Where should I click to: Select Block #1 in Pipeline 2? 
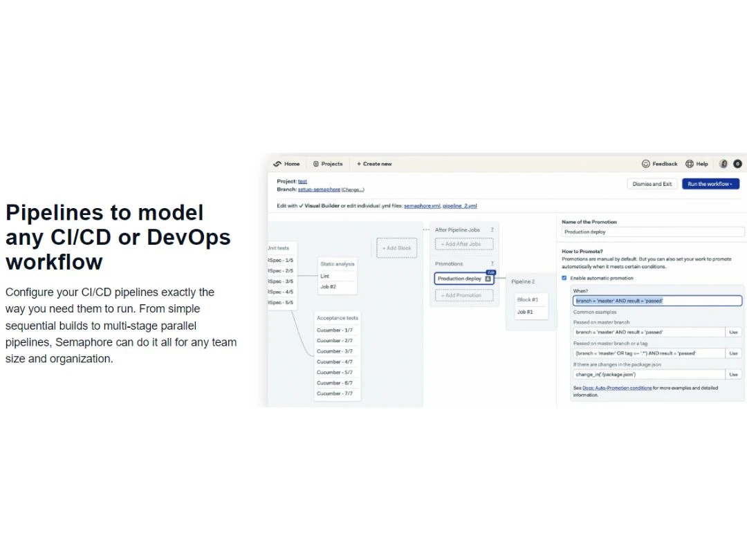[527, 300]
